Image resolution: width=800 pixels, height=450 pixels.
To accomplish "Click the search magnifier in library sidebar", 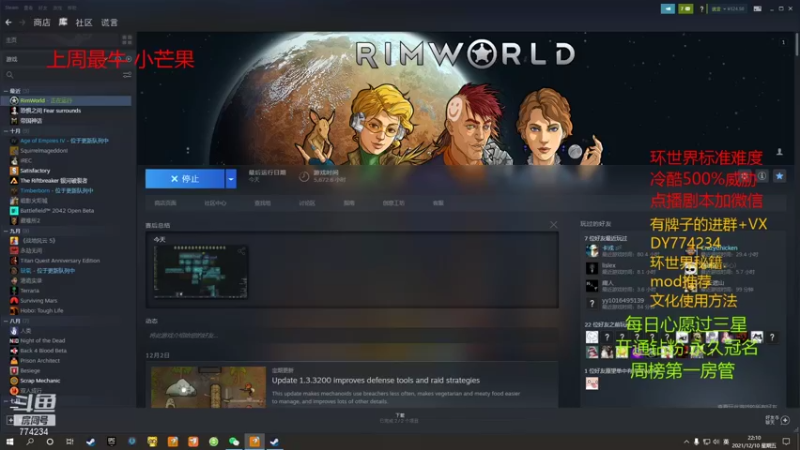I will [x=10, y=75].
